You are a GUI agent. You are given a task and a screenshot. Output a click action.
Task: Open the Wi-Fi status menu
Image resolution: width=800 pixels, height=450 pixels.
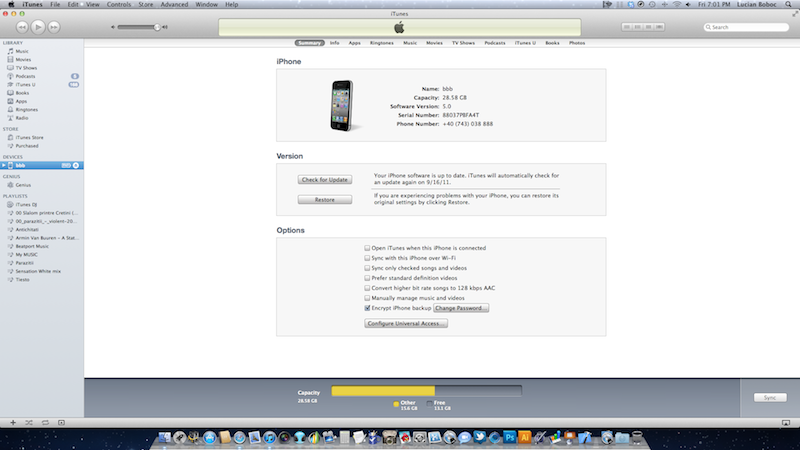677,4
